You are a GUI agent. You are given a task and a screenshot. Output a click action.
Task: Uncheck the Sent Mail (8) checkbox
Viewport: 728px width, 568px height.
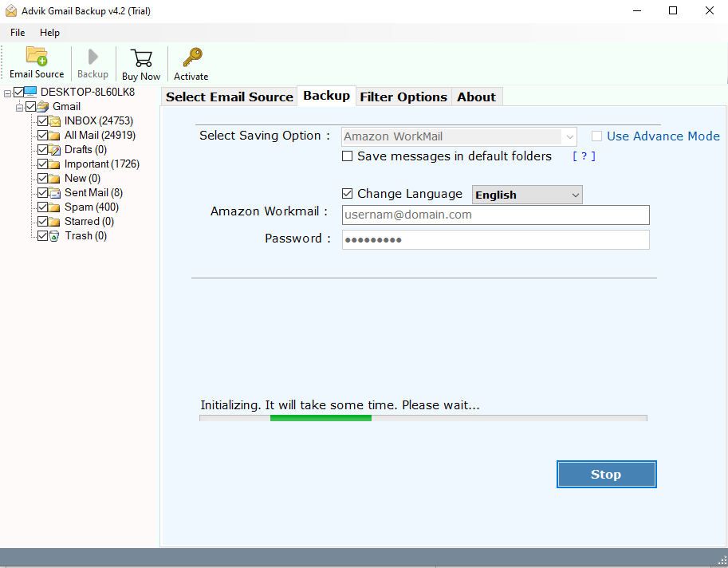(x=43, y=193)
